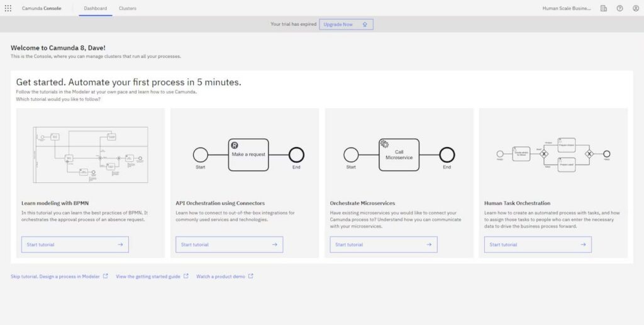Start the Human Task Orchestration tutorial
This screenshot has height=325, width=644.
(538, 245)
